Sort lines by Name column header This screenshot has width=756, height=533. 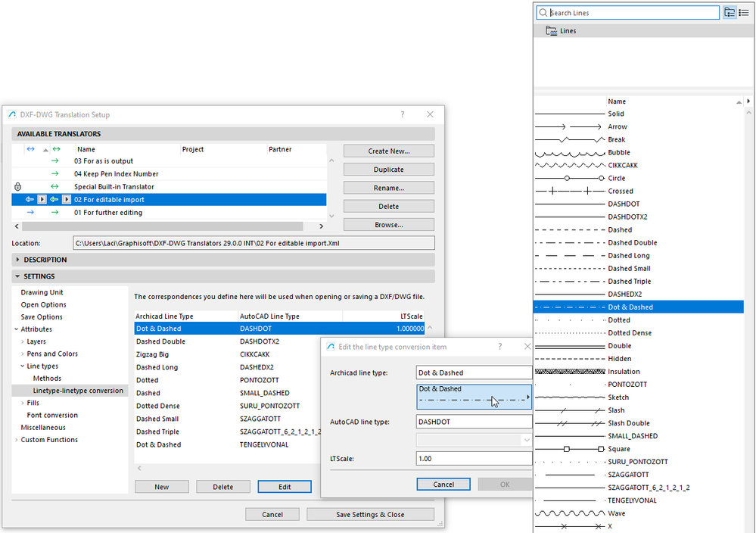tap(674, 101)
